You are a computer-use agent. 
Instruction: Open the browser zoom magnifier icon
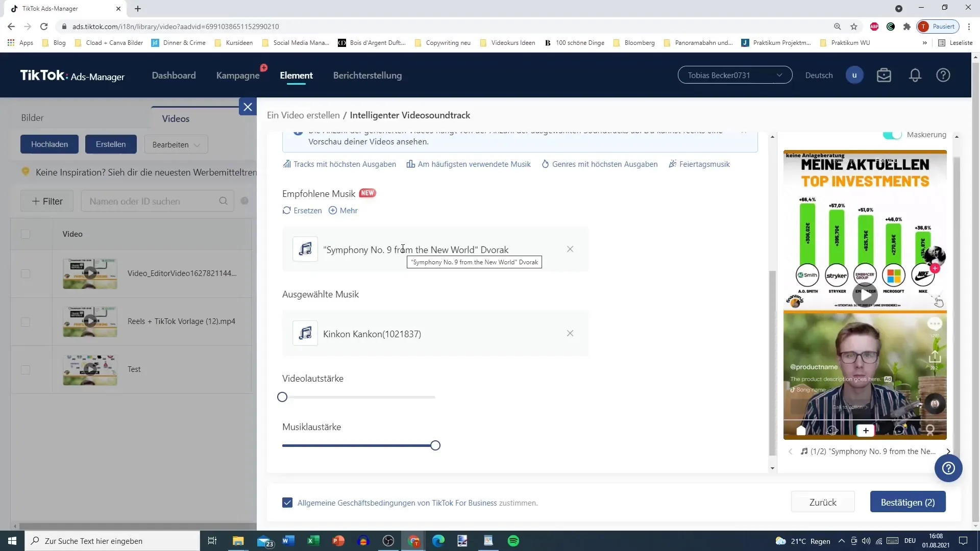[838, 27]
